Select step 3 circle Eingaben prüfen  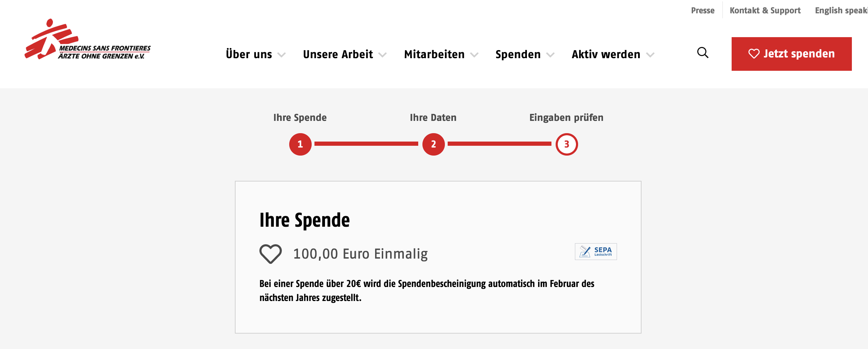coord(567,144)
